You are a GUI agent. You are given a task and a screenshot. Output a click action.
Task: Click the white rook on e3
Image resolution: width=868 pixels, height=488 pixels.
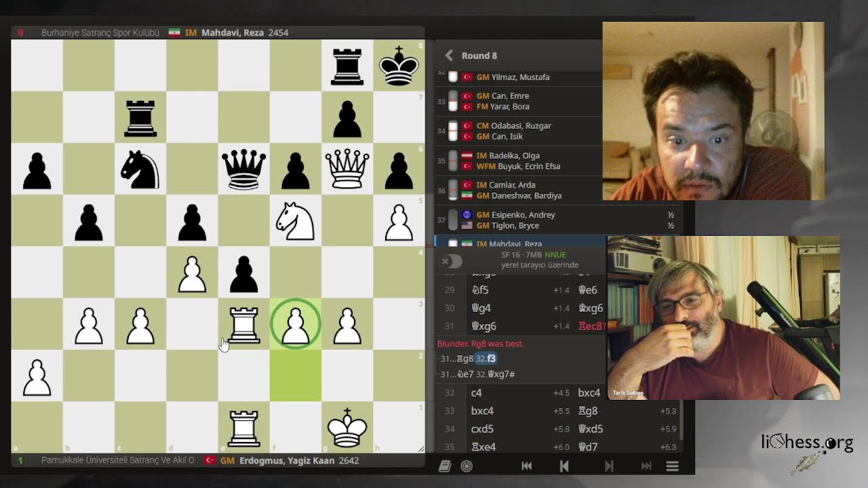[244, 324]
